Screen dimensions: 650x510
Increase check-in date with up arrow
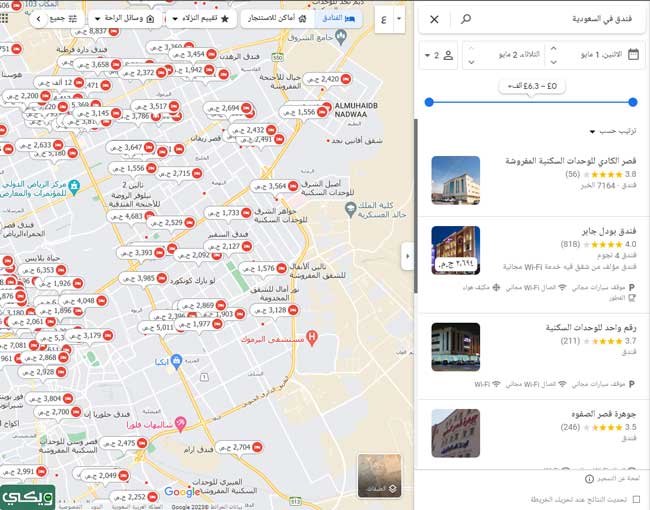tap(553, 49)
